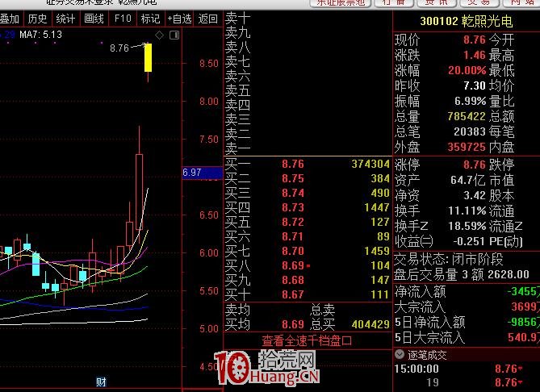Select the 外盘 value 359725
This screenshot has height=392, width=540.
(467, 147)
